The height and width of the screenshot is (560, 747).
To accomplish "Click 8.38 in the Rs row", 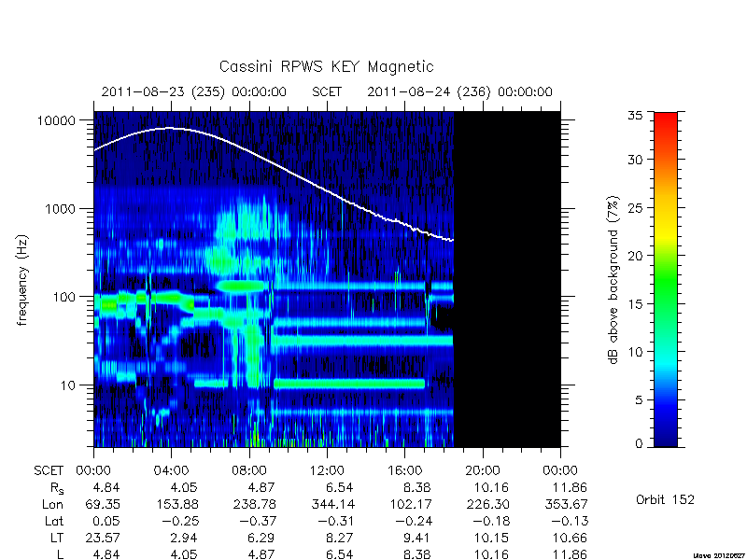I will click(417, 487).
